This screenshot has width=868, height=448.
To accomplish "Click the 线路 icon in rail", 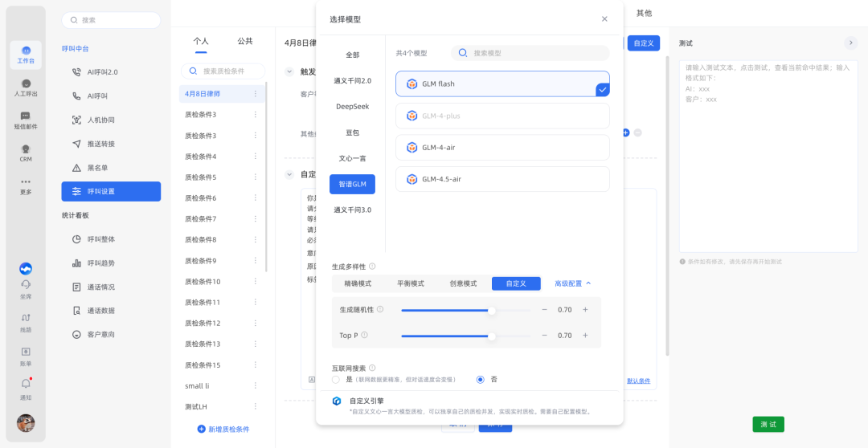I will click(x=26, y=323).
